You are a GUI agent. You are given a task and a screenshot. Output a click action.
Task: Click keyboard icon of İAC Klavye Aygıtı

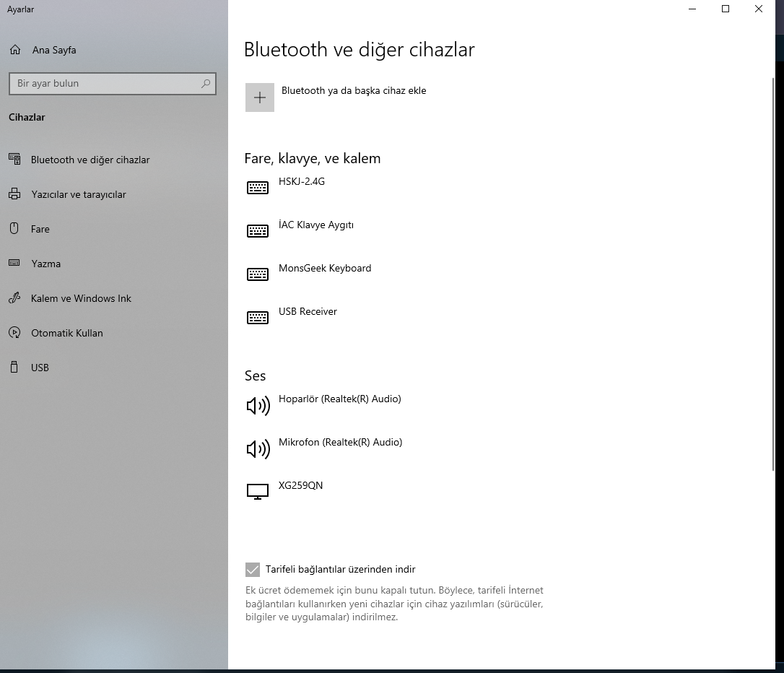tap(258, 231)
